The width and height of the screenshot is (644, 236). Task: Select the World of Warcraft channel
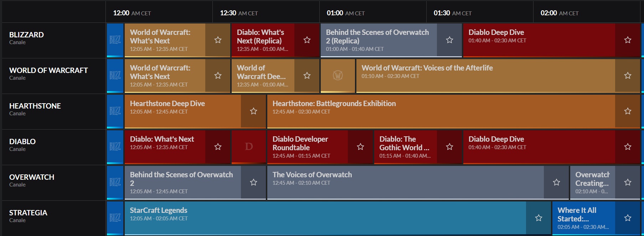tap(54, 76)
